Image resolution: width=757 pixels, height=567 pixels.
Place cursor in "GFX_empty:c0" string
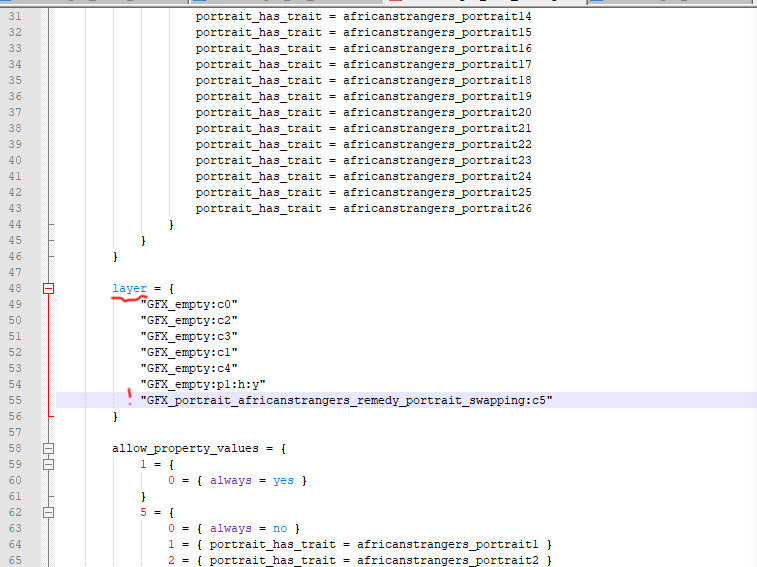click(189, 304)
